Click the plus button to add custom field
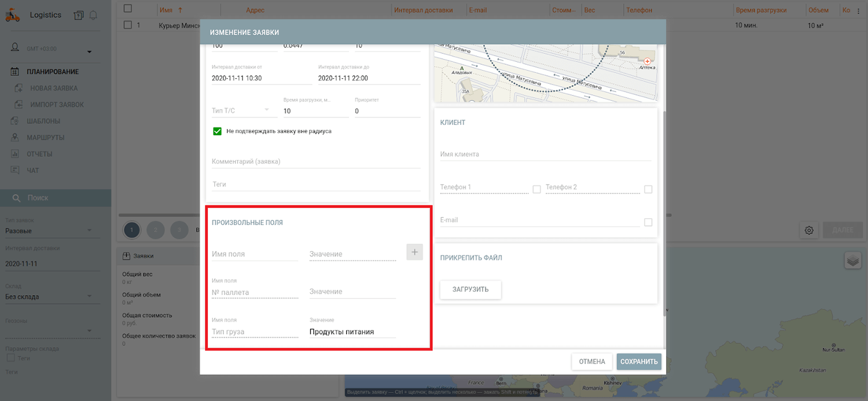Viewport: 868px width, 401px height. 414,252
